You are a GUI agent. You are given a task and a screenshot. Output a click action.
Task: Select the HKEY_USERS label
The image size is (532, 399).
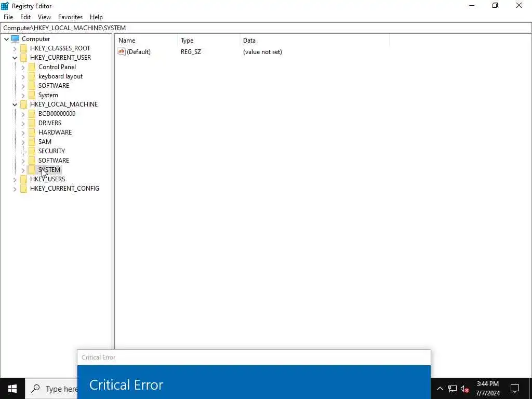pos(47,179)
